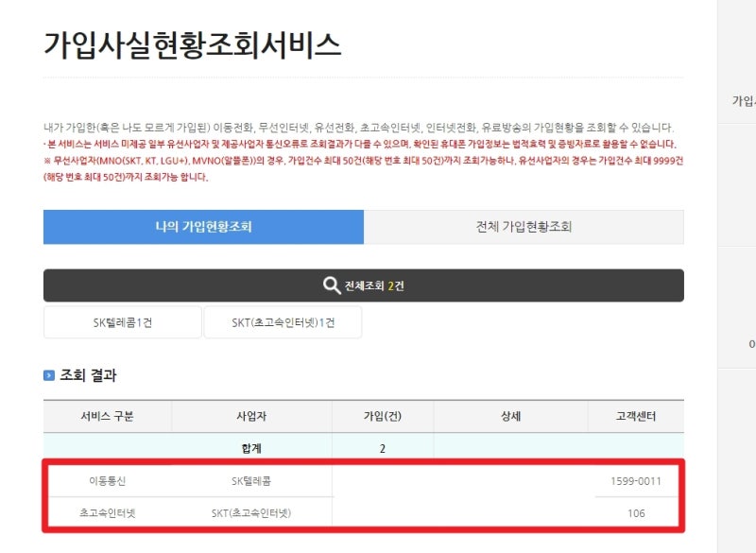Click the total count 2 cell
This screenshot has width=756, height=553.
[x=383, y=448]
